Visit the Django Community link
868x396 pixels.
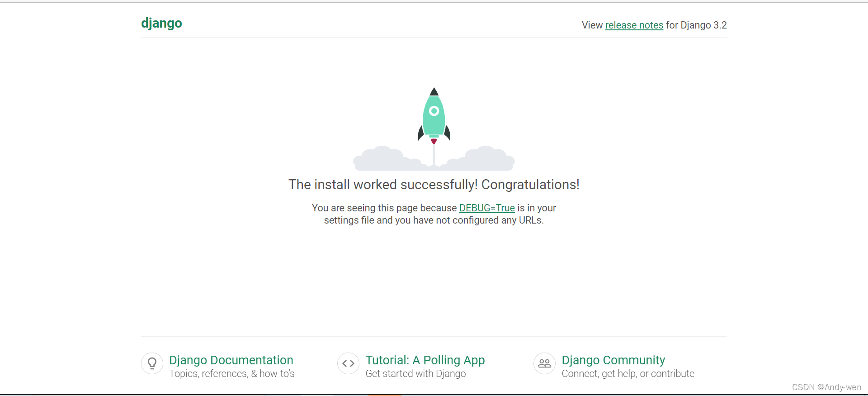tap(613, 360)
